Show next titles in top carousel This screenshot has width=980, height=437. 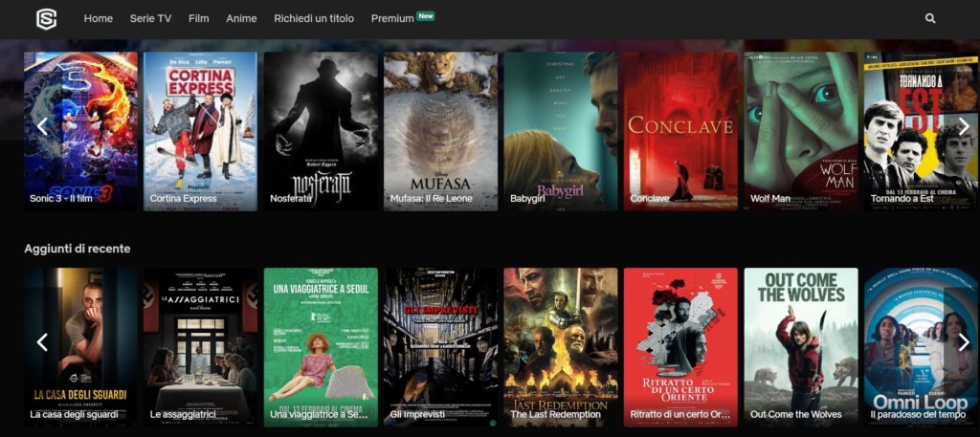[964, 126]
